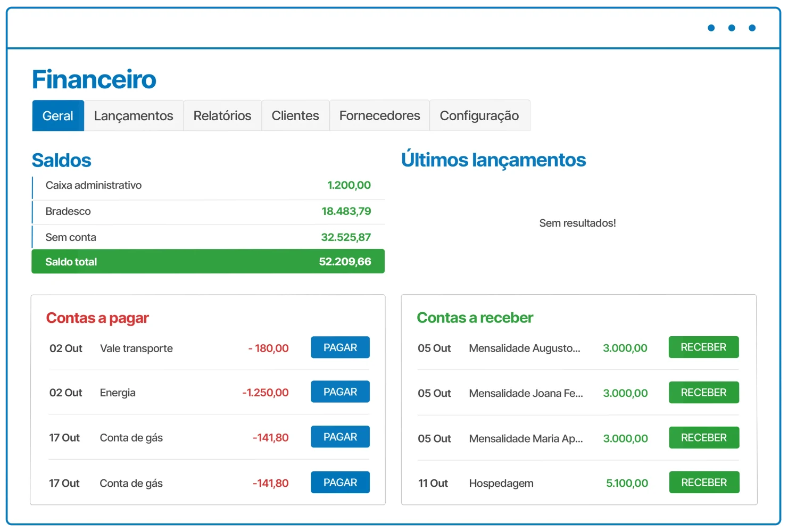The width and height of the screenshot is (788, 532).
Task: Click the Sem conta balance row
Action: (x=208, y=237)
